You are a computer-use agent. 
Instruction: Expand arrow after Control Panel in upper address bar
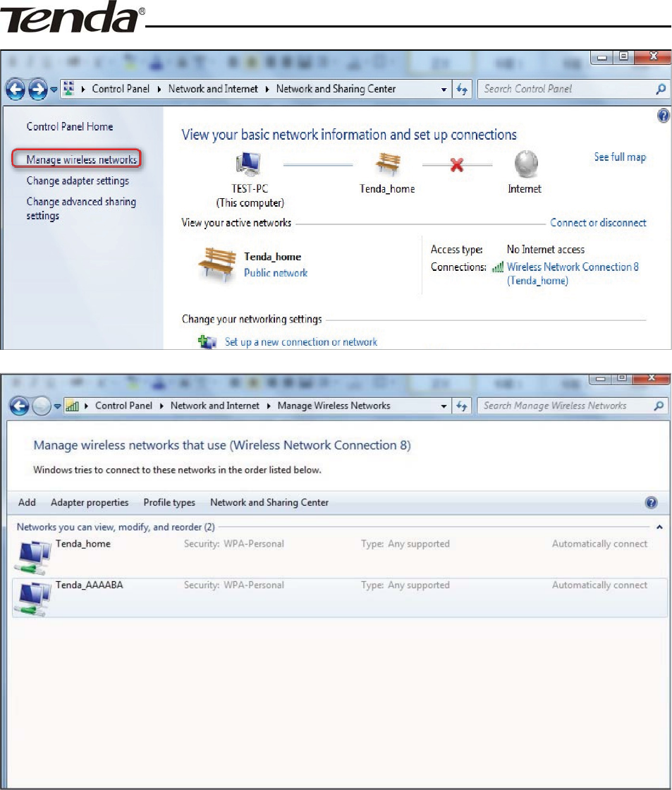point(159,90)
